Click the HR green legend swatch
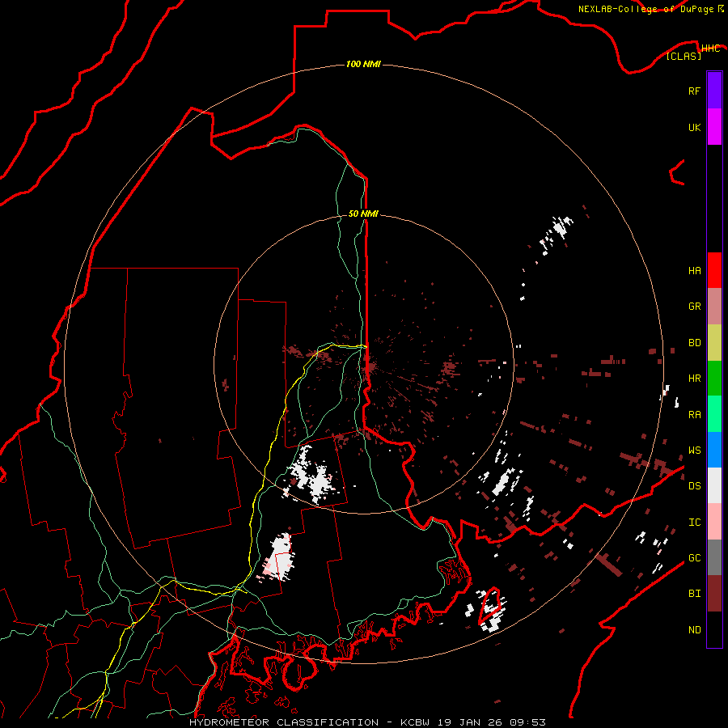Image resolution: width=728 pixels, height=728 pixels. tap(714, 378)
